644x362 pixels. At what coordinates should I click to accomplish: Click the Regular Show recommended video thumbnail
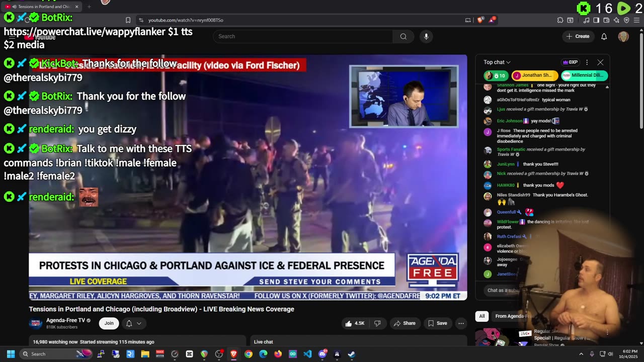click(x=503, y=337)
